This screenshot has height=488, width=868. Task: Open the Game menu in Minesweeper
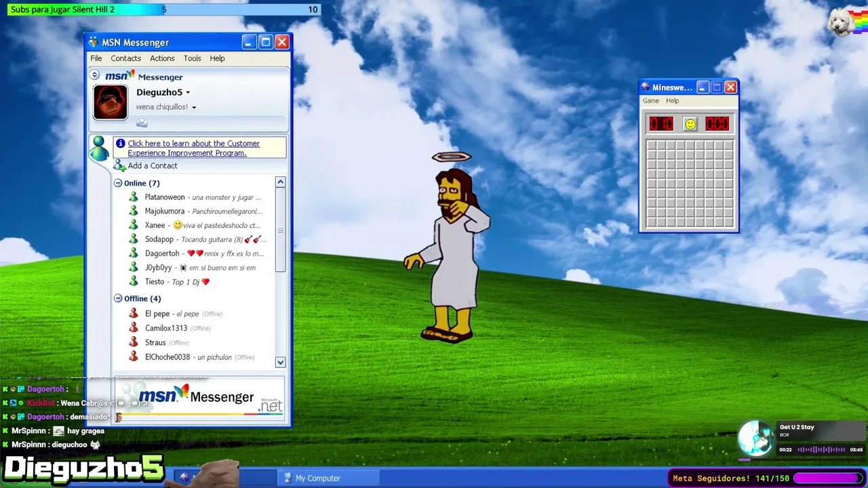pyautogui.click(x=651, y=101)
